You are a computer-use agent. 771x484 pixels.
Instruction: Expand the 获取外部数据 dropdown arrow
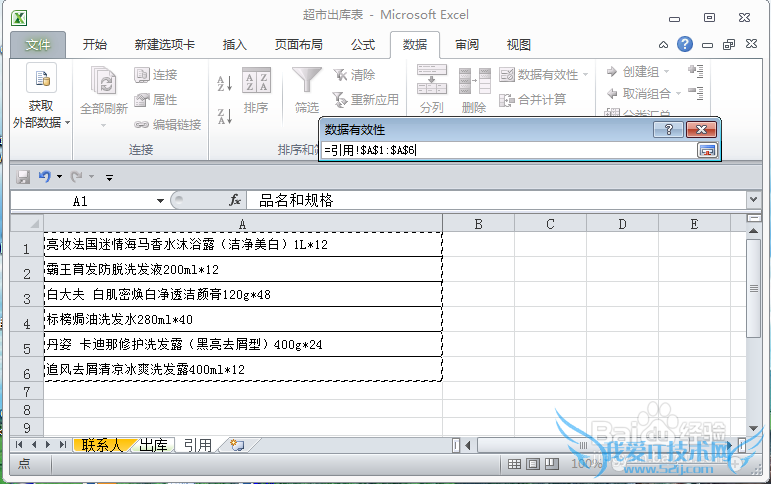(x=67, y=122)
